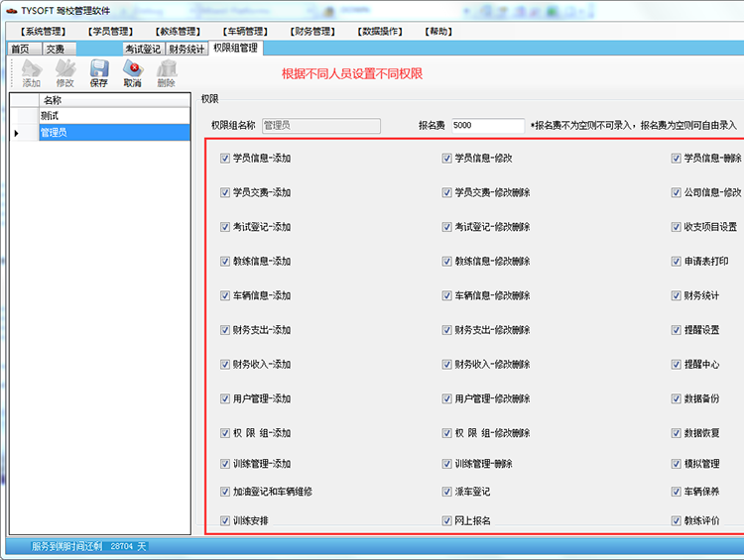
Task: Disable the 网上报名 checkbox
Action: (x=447, y=520)
